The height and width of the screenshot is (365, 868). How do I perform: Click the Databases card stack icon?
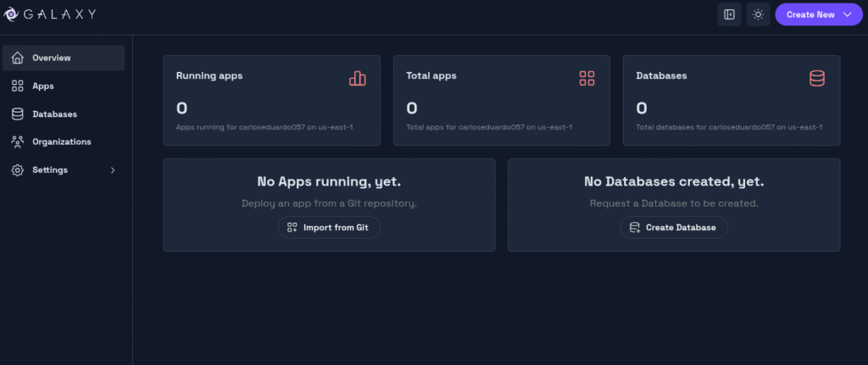817,78
